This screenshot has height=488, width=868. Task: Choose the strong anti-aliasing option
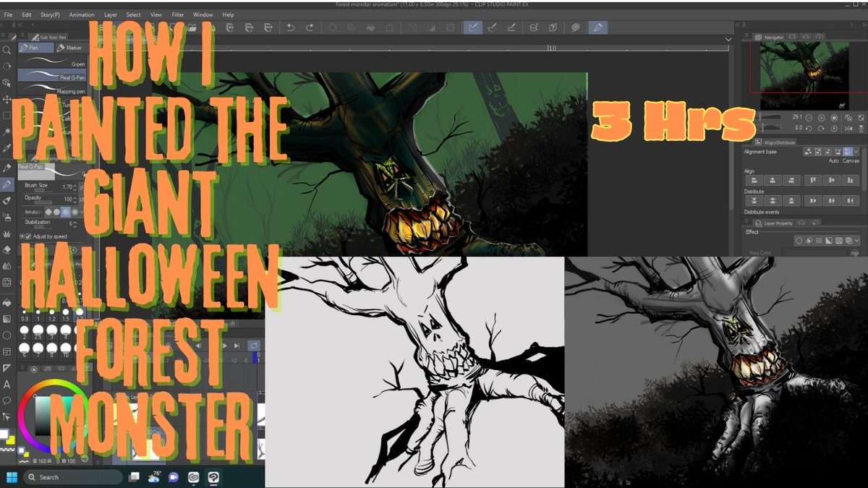[x=76, y=211]
